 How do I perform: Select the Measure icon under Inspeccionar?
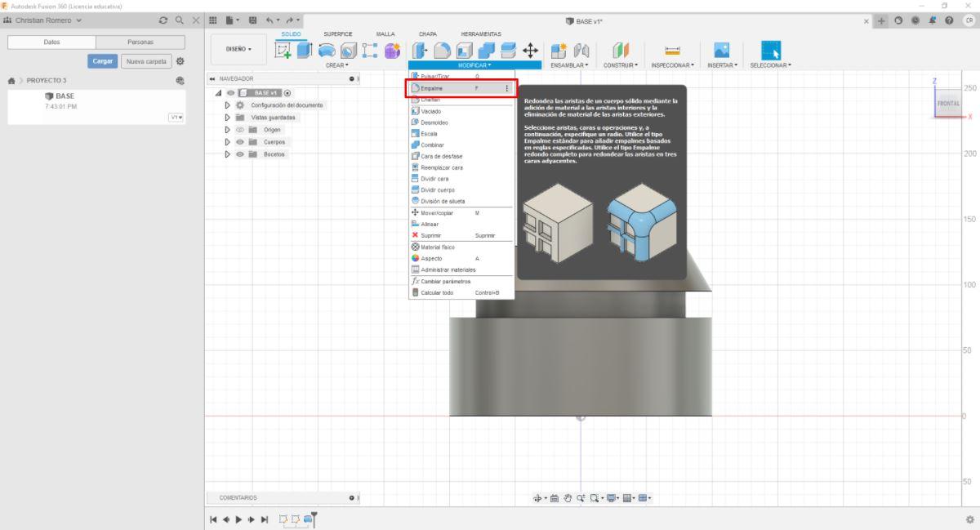[674, 51]
